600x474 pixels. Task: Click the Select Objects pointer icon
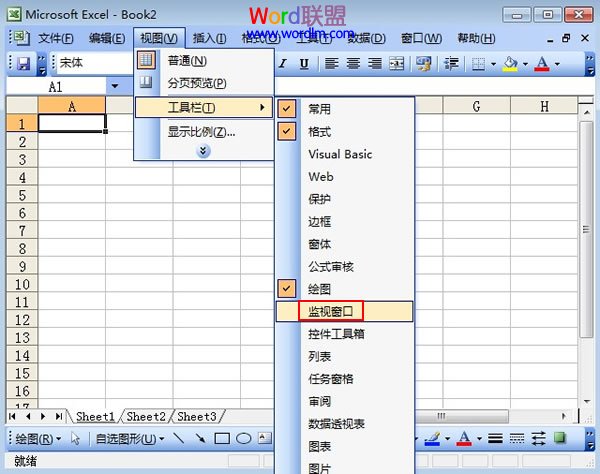75,438
